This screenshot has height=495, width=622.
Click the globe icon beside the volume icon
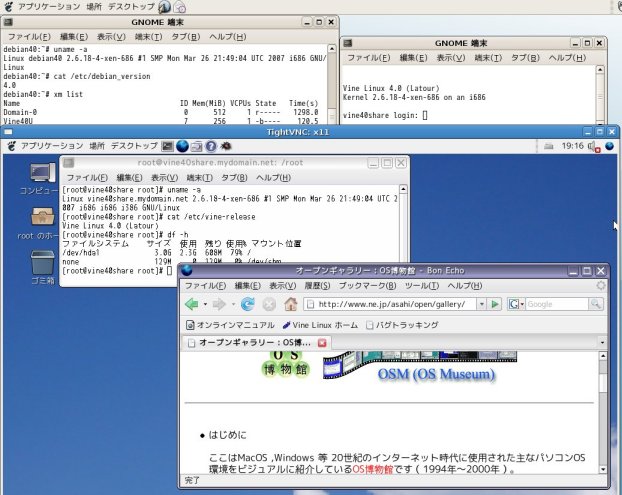[610, 146]
